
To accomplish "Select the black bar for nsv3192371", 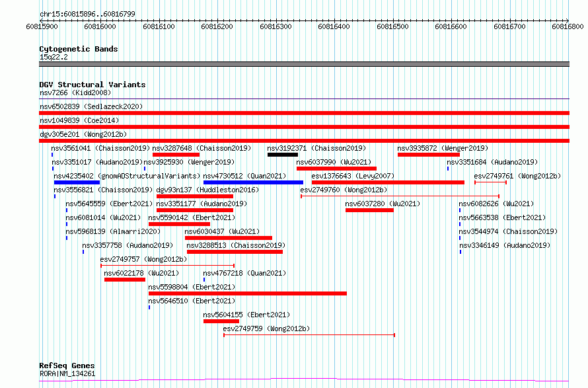I will click(283, 155).
